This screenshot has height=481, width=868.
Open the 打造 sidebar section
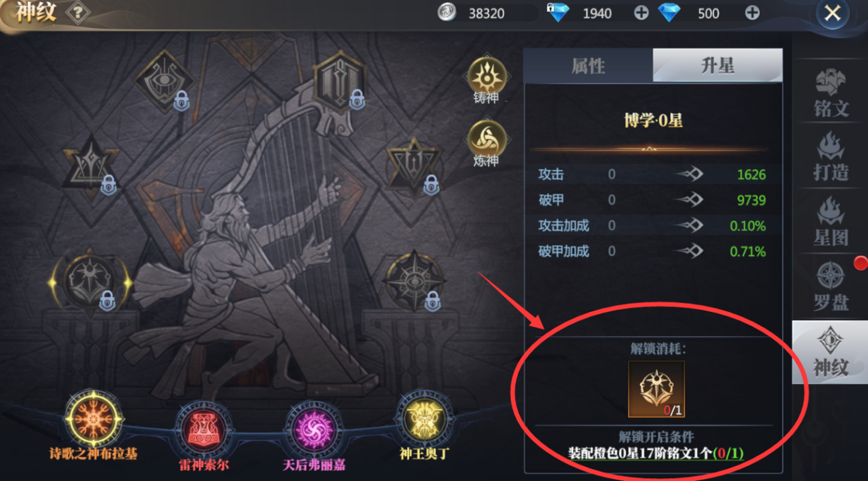830,158
